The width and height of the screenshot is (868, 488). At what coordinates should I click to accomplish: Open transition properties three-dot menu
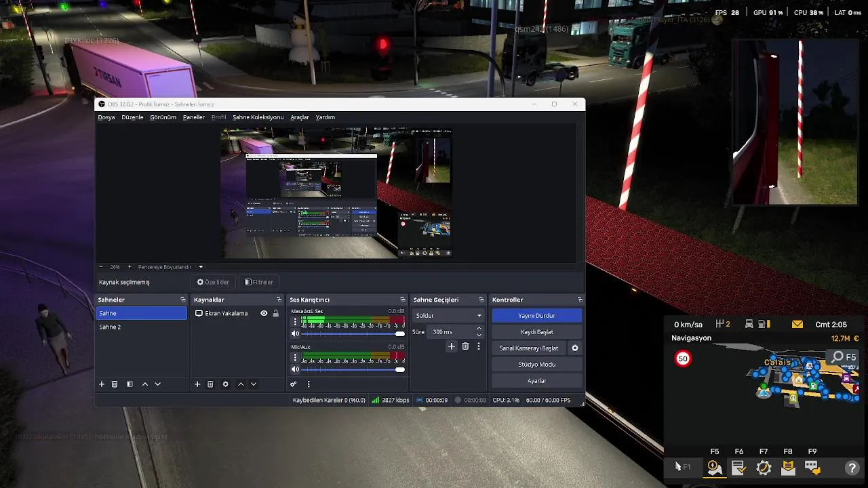[478, 346]
